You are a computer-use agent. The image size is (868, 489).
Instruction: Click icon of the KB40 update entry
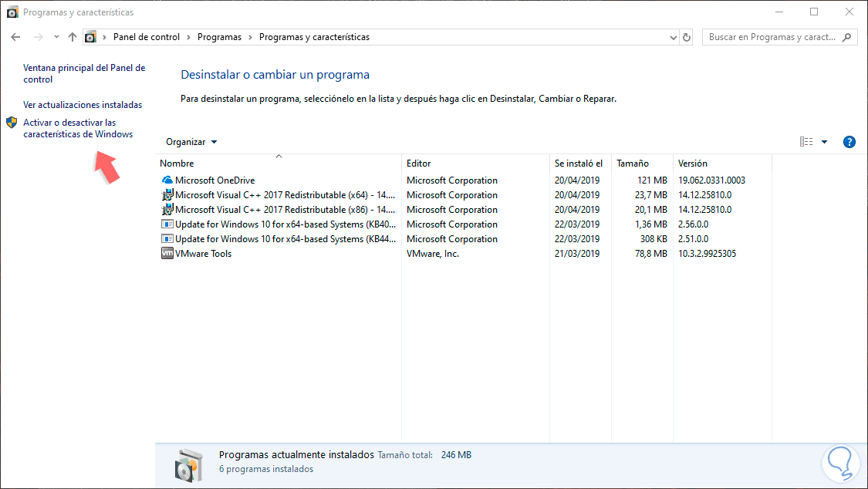point(167,224)
